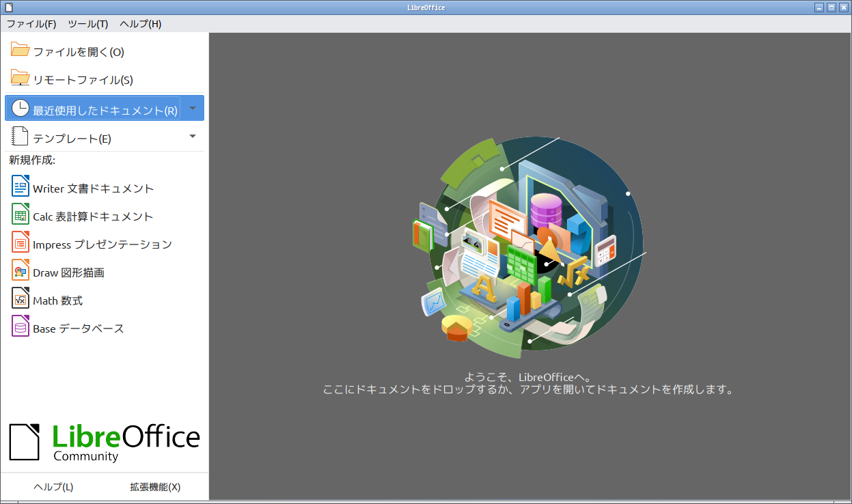This screenshot has width=852, height=504.
Task: Click the Math formula icon
Action: [20, 298]
